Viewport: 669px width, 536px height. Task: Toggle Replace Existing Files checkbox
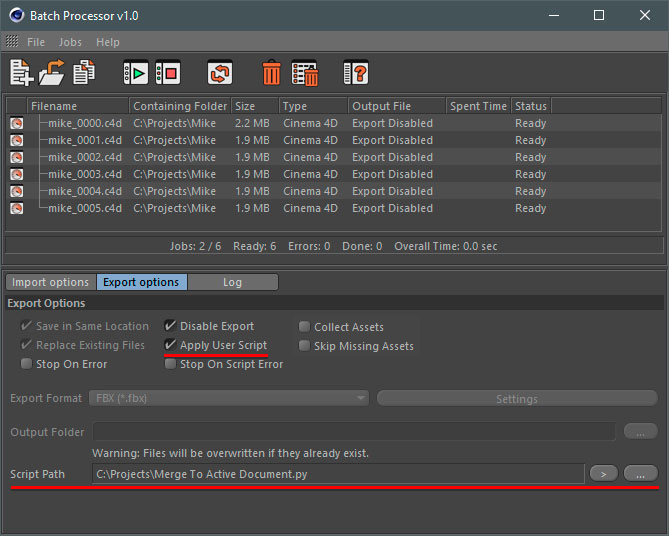click(x=26, y=344)
